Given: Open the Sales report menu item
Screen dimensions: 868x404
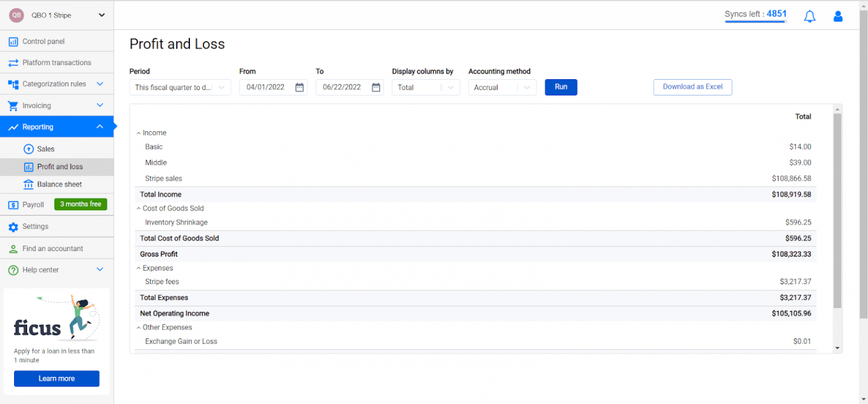Looking at the screenshot, I should (45, 149).
